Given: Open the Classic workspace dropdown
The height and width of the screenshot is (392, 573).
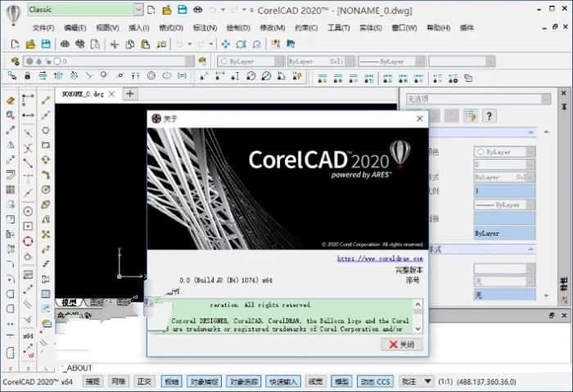Looking at the screenshot, I should [138, 10].
